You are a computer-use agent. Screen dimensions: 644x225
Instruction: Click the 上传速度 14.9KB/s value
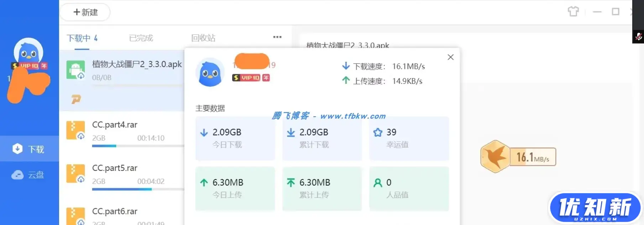[x=407, y=81]
